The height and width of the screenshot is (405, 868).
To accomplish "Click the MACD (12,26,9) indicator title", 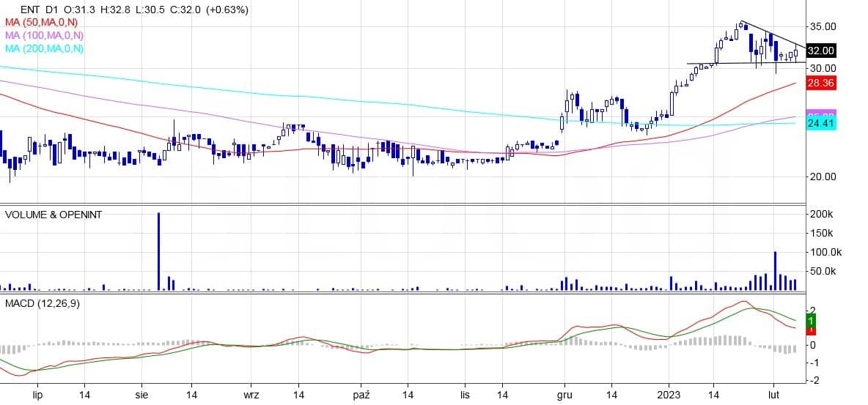I will click(43, 303).
